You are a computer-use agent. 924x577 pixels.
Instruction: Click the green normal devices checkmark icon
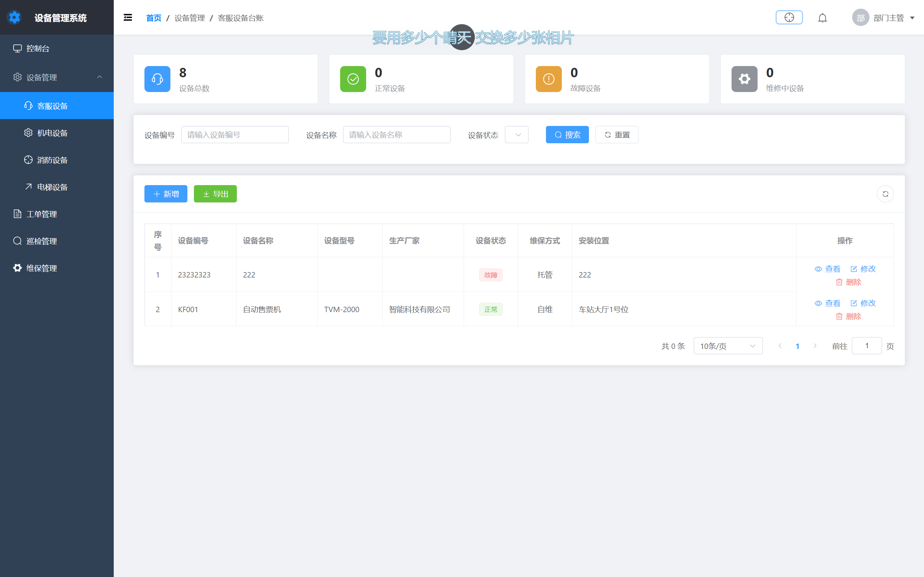(x=353, y=79)
